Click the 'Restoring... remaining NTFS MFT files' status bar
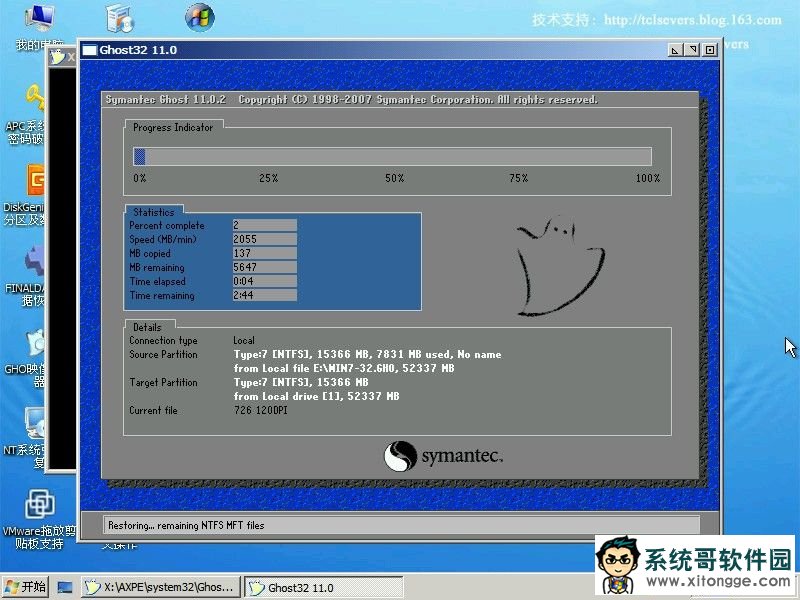This screenshot has height=600, width=800. (401, 525)
